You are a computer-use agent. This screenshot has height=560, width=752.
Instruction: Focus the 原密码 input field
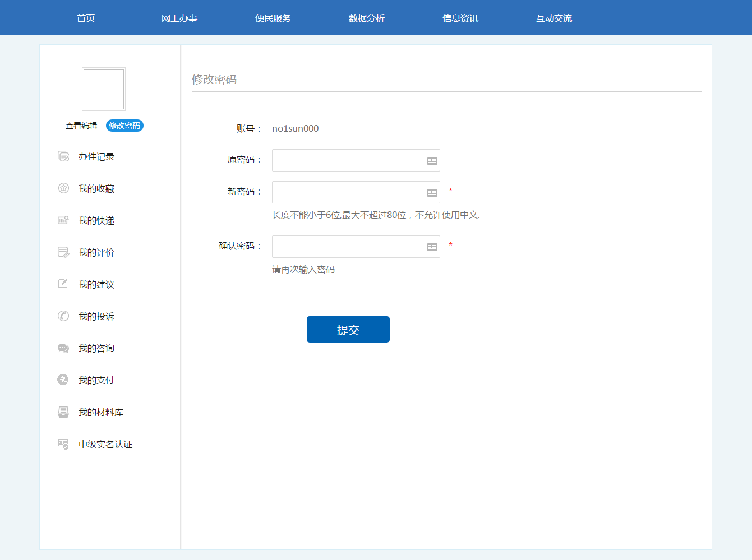point(356,160)
